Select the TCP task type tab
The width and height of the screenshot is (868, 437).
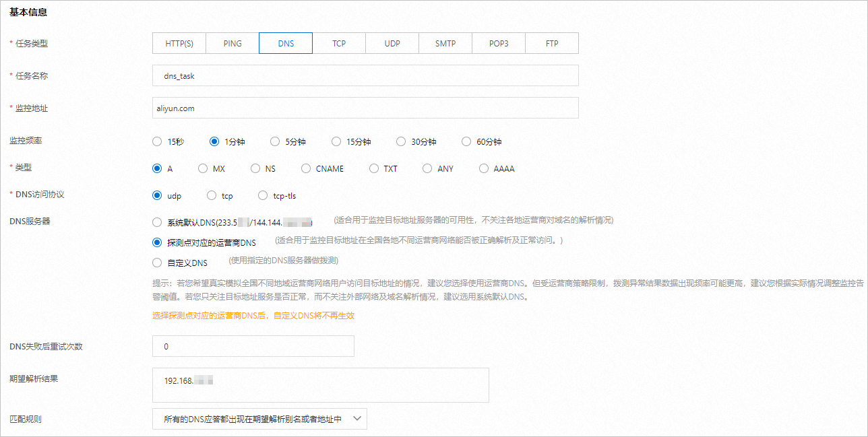(x=339, y=43)
